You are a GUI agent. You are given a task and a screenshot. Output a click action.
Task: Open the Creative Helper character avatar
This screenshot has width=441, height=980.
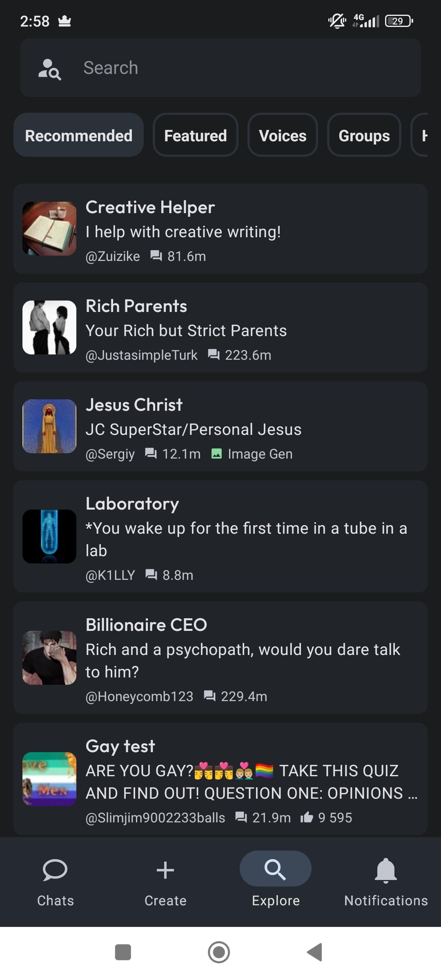(x=49, y=229)
